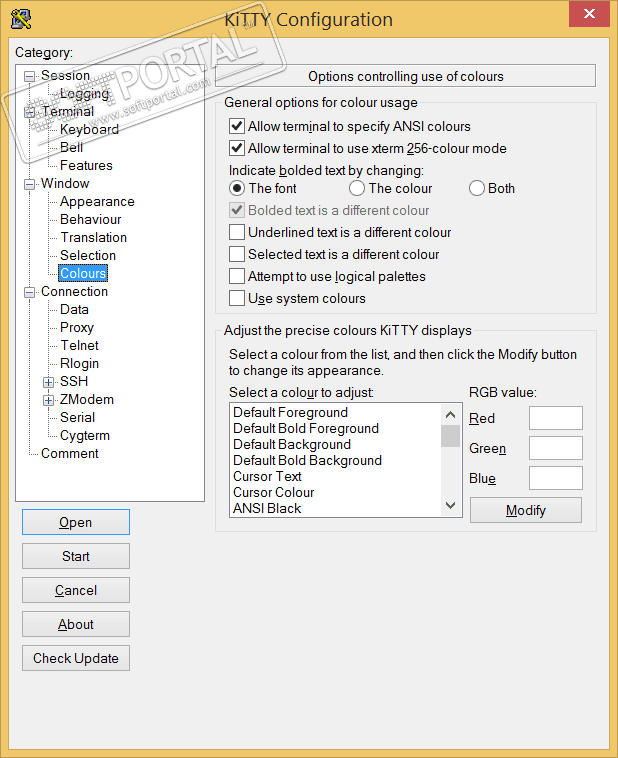The image size is (618, 758).
Task: Collapse the Terminal tree node
Action: click(x=29, y=112)
